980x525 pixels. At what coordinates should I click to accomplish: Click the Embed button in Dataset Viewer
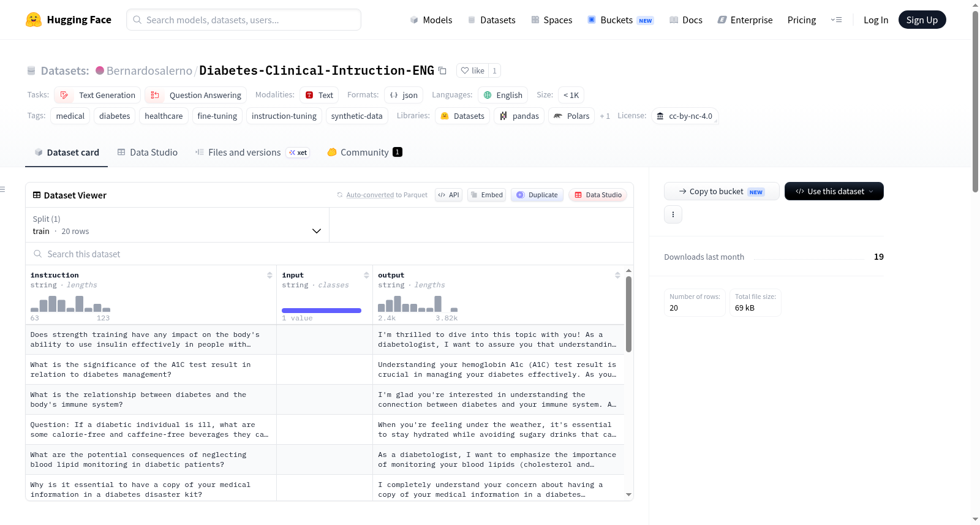coord(486,195)
